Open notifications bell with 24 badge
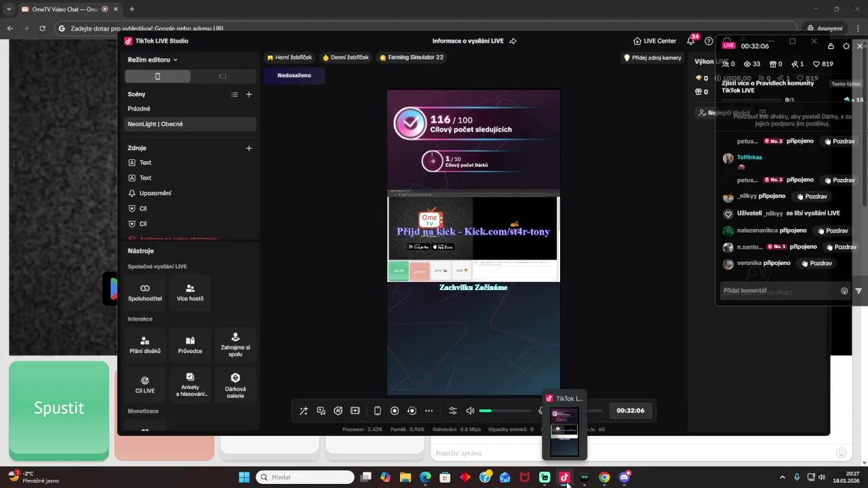This screenshot has height=488, width=868. (x=691, y=41)
